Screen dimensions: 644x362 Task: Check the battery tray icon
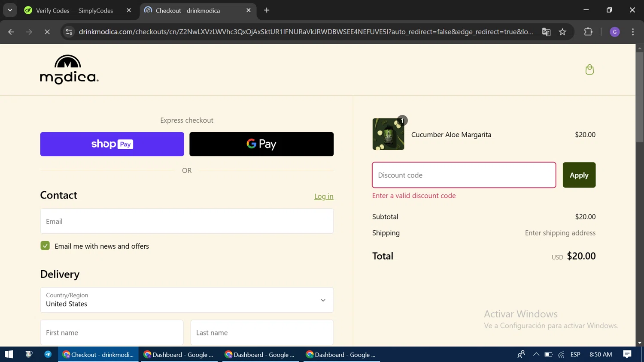[x=548, y=354]
